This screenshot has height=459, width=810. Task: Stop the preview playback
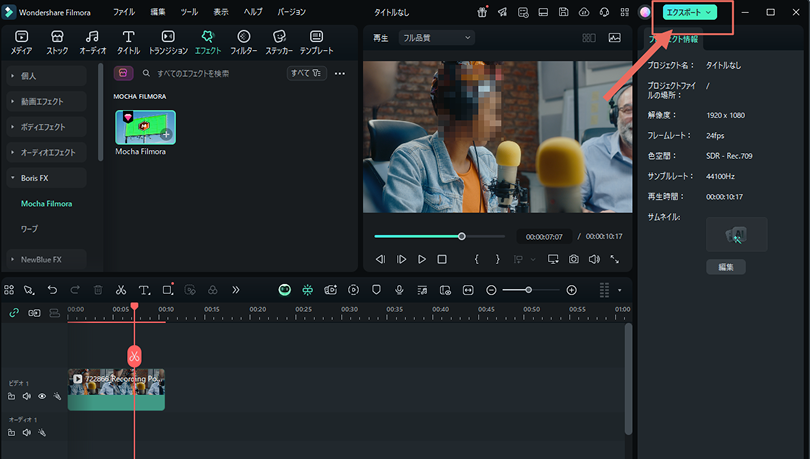click(442, 259)
